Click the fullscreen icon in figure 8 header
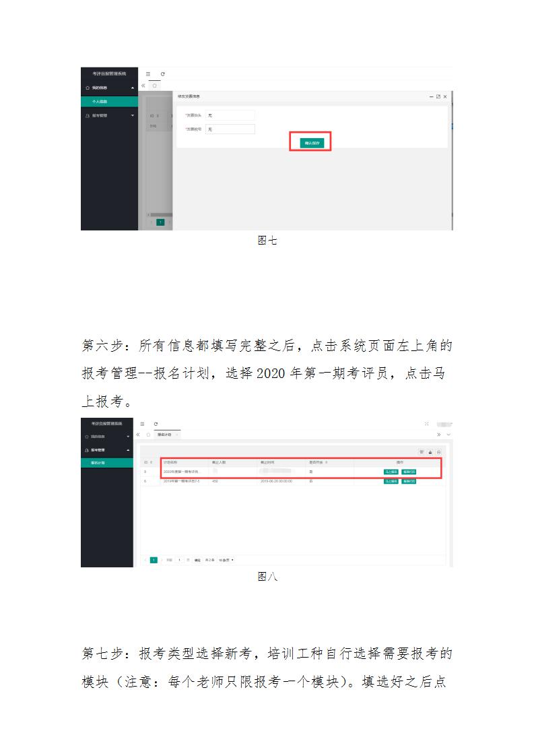 [426, 424]
